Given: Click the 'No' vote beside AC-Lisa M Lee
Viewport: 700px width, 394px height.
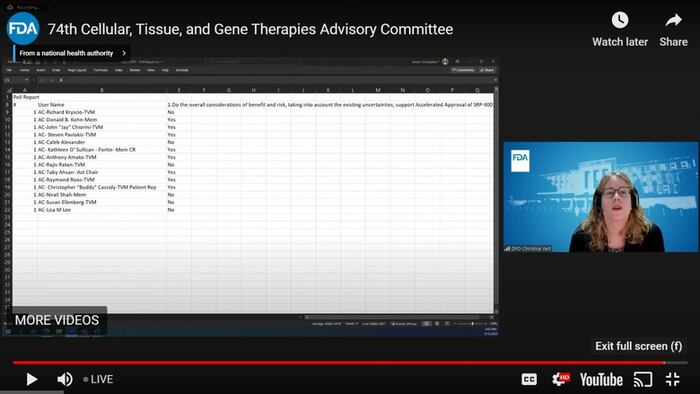Looking at the screenshot, I should pyautogui.click(x=171, y=210).
